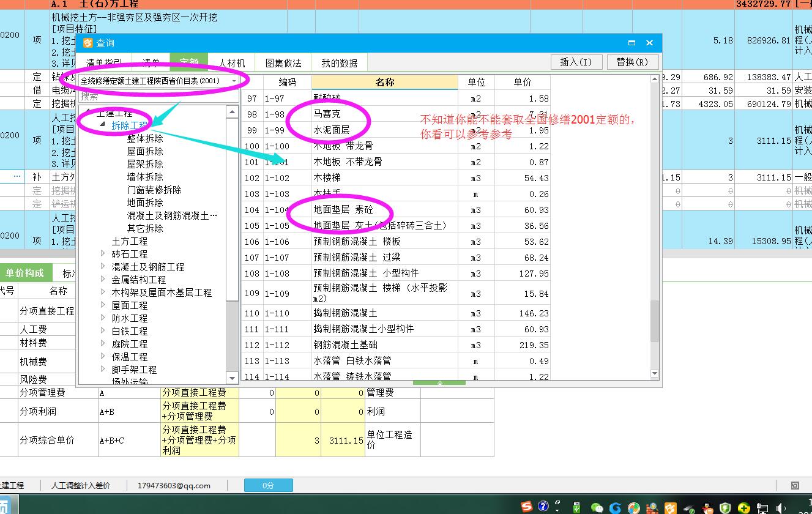Viewport: 812px width, 514px height.
Task: Click the green collapse handle below the list
Action: click(439, 382)
